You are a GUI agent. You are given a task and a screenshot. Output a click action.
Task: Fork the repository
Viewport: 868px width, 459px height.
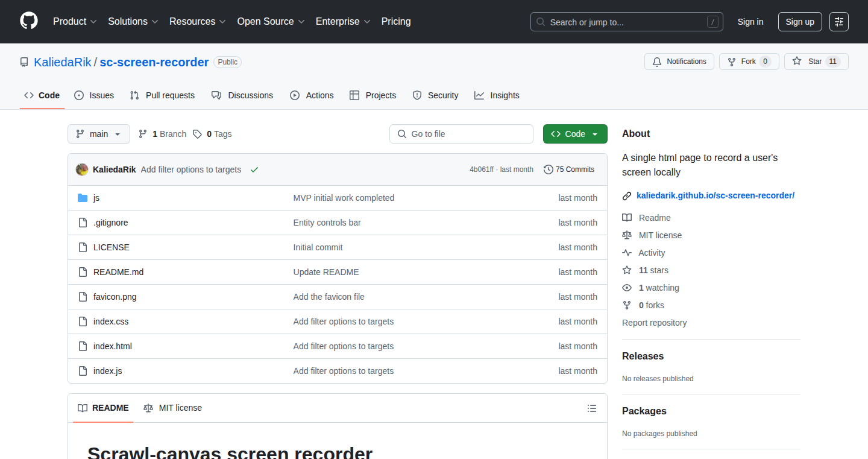tap(749, 62)
